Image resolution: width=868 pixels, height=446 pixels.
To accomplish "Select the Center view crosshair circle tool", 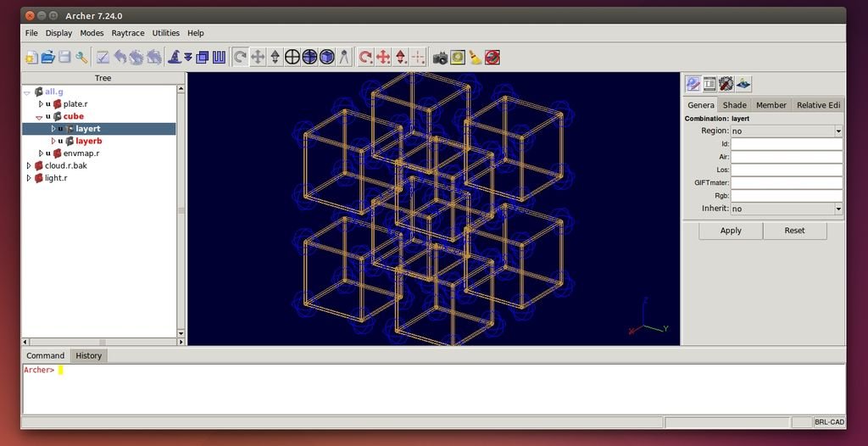I will (292, 57).
